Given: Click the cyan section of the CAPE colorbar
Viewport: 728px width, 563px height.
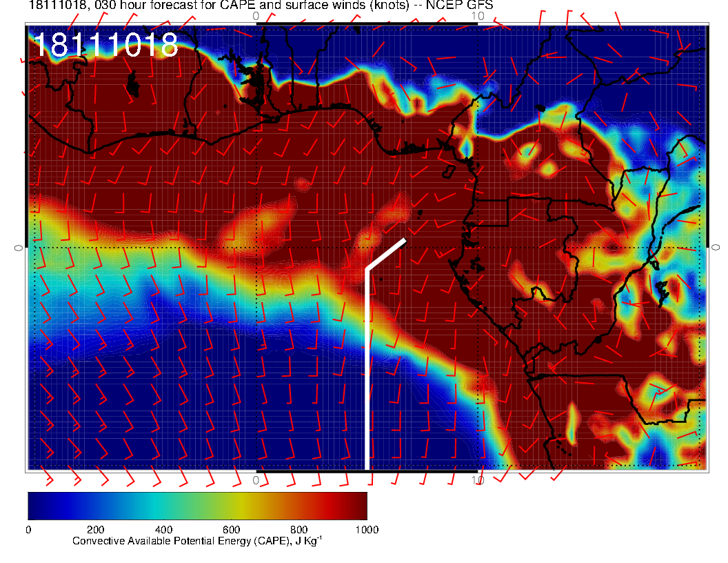Looking at the screenshot, I should pyautogui.click(x=163, y=505).
